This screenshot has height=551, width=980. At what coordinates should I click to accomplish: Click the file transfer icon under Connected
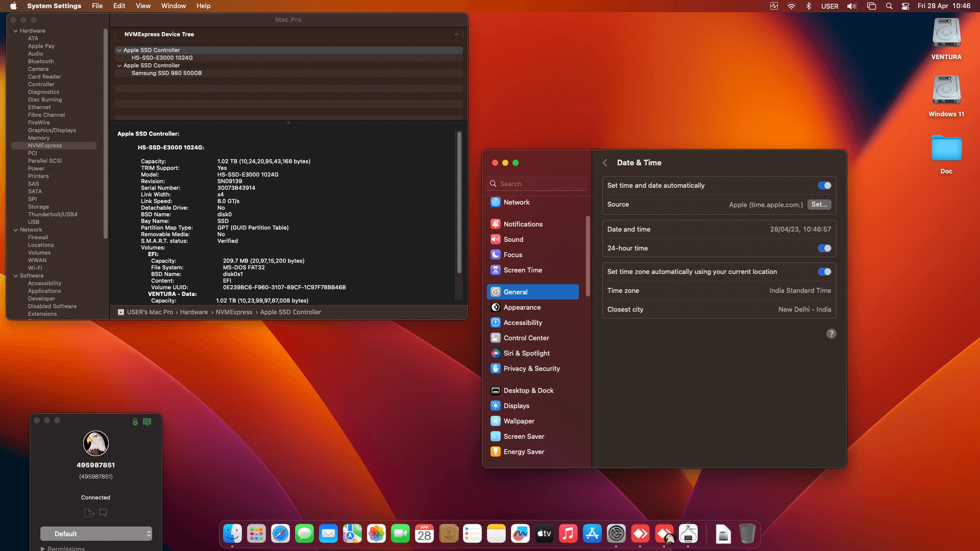[89, 513]
